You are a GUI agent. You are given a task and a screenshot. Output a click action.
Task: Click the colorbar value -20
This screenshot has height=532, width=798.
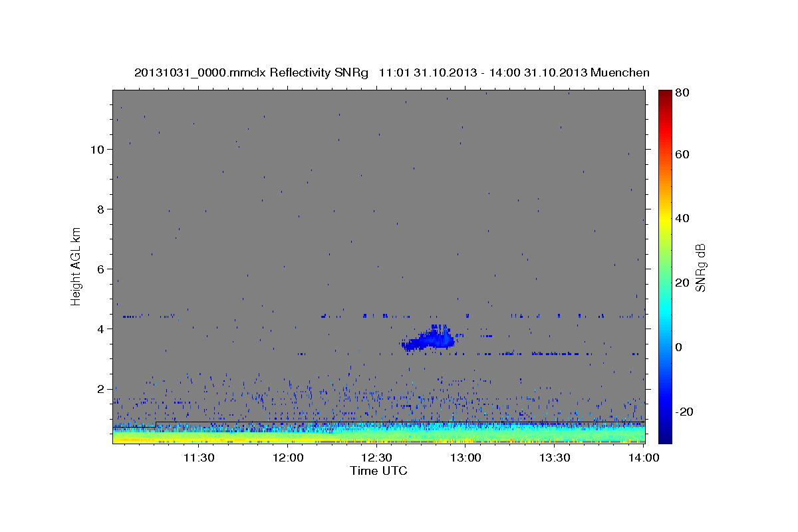[684, 412]
